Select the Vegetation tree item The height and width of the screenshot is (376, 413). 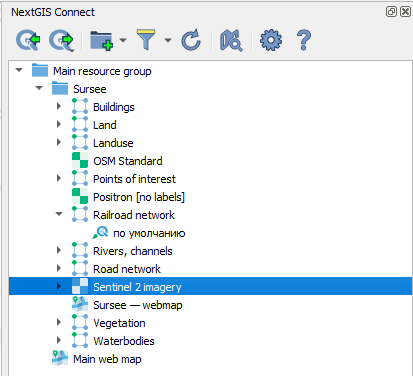coord(119,323)
